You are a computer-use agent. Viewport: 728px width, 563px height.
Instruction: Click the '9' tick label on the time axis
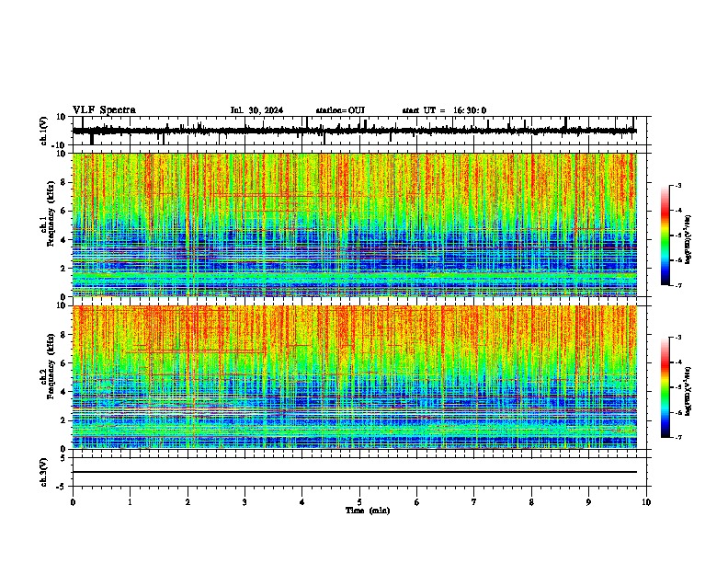(588, 502)
